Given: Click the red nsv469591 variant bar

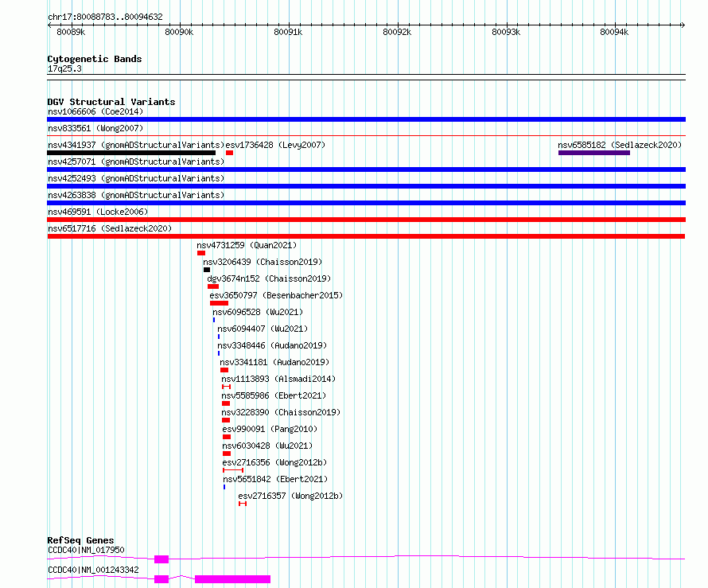Looking at the screenshot, I should click(x=366, y=220).
